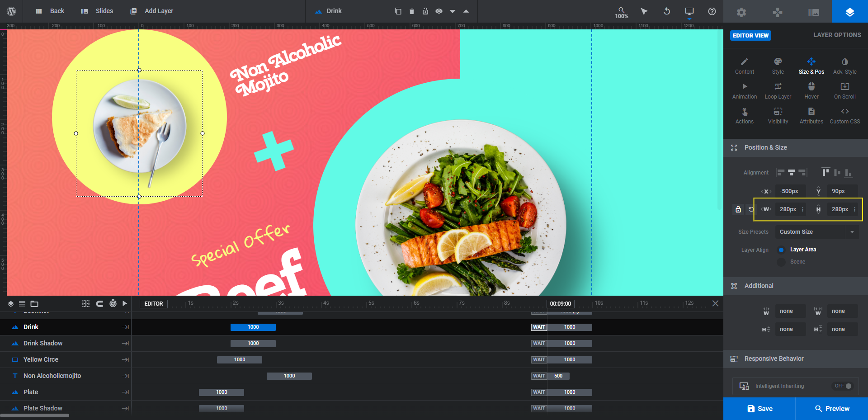Collapse the Responsive Behavior section

pos(796,359)
